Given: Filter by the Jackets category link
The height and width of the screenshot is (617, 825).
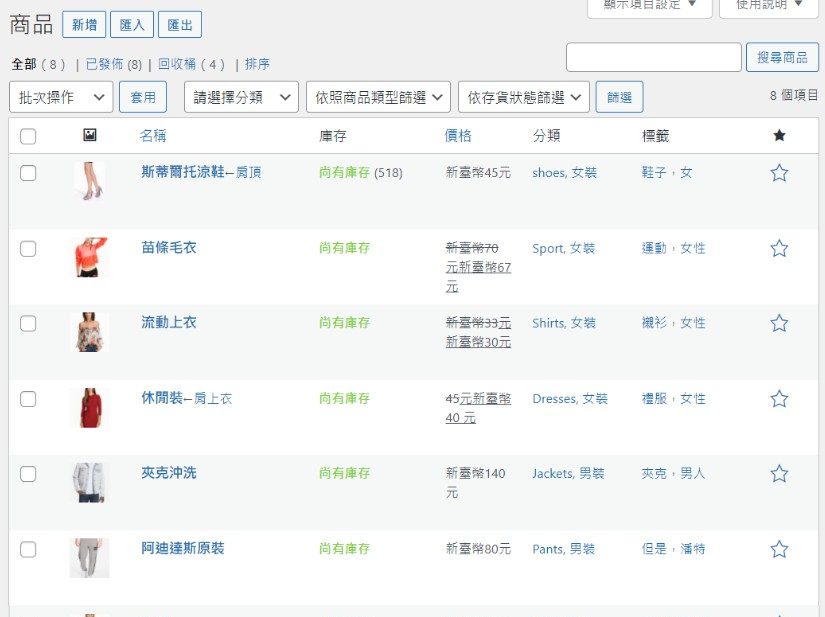Looking at the screenshot, I should coord(552,473).
